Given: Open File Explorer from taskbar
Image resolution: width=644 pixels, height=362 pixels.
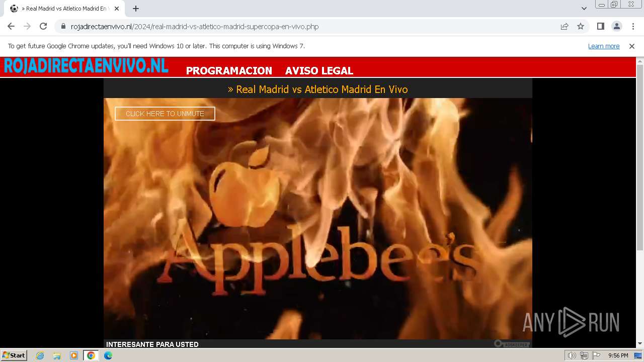Looking at the screenshot, I should coord(57,355).
